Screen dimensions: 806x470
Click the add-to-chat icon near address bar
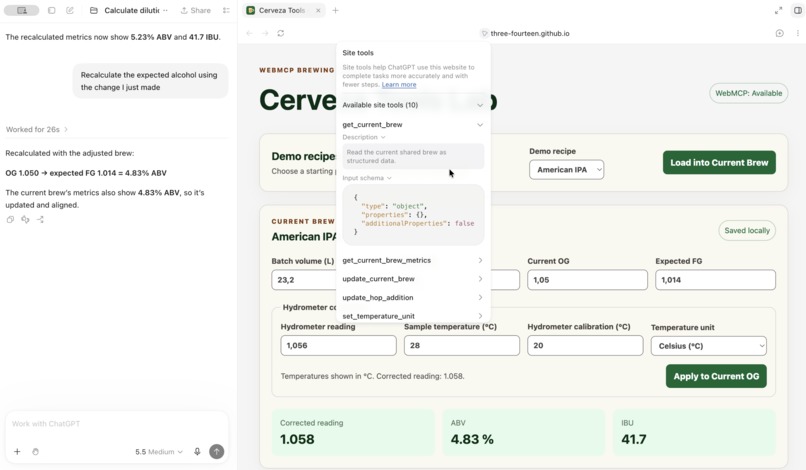coord(779,33)
